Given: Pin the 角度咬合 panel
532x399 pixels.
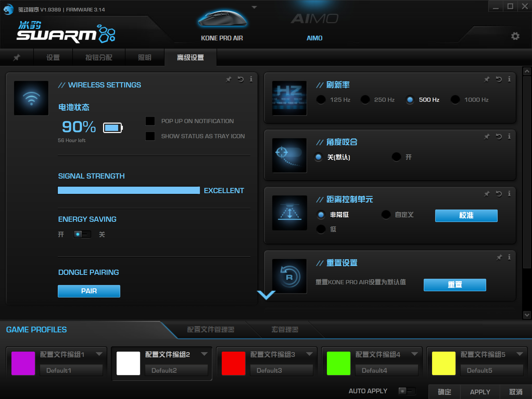Looking at the screenshot, I should pyautogui.click(x=487, y=136).
